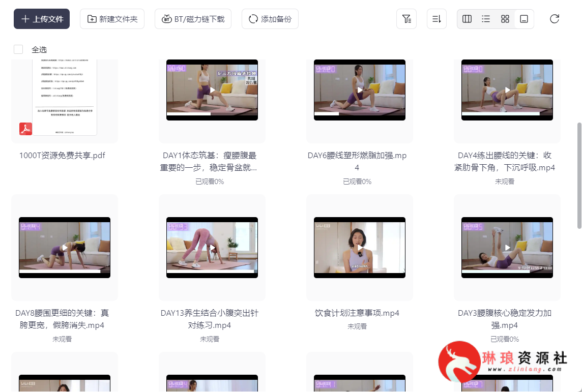The height and width of the screenshot is (392, 582).
Task: Tick the 全选 select-all checkbox
Action: point(18,49)
